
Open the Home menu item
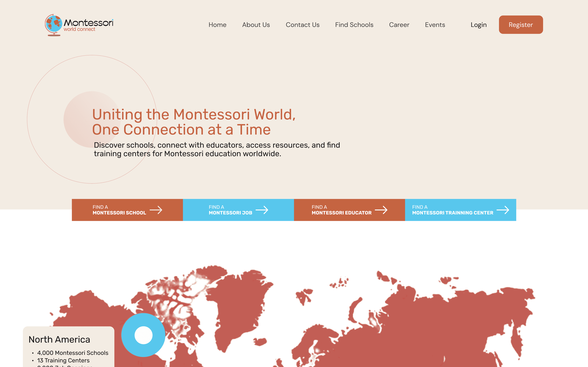pyautogui.click(x=217, y=25)
